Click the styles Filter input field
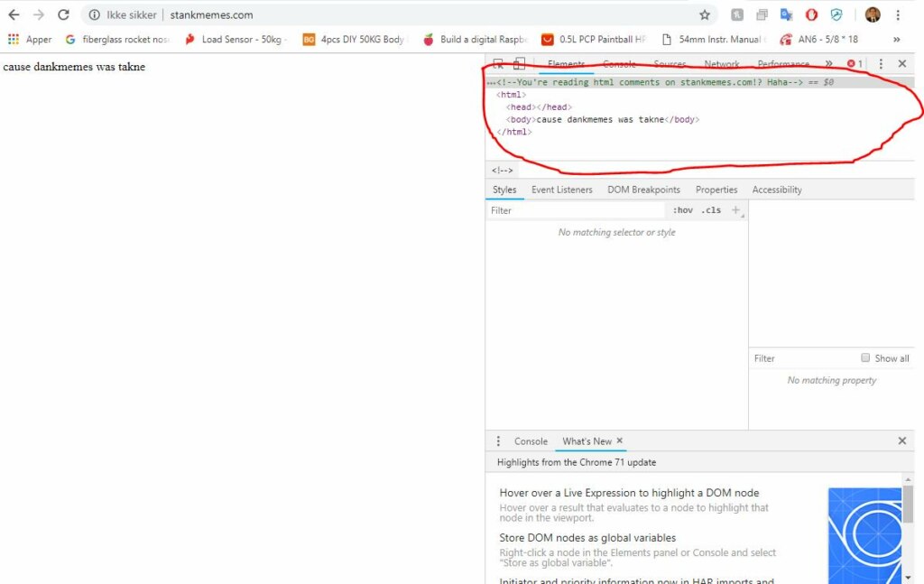This screenshot has width=924, height=584. pyautogui.click(x=577, y=210)
